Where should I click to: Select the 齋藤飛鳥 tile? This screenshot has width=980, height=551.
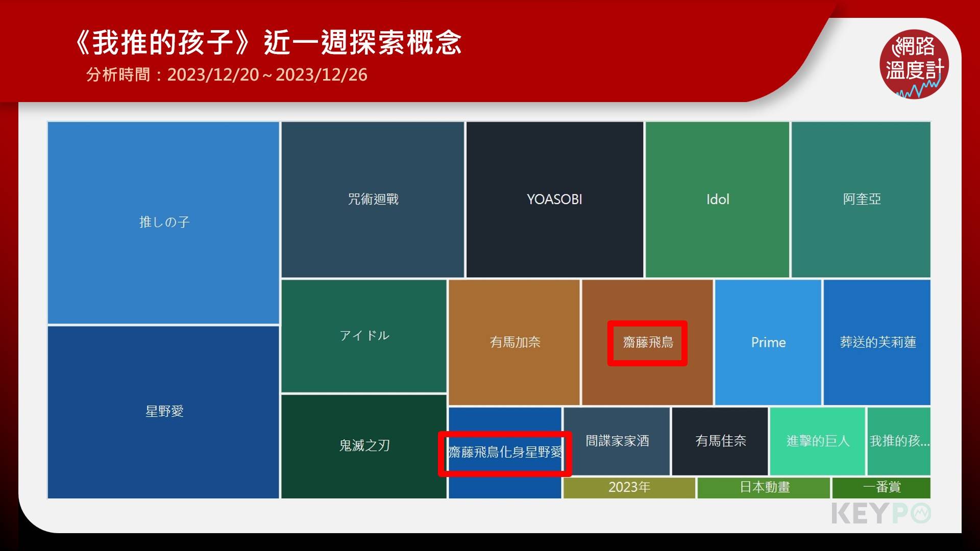coord(647,342)
